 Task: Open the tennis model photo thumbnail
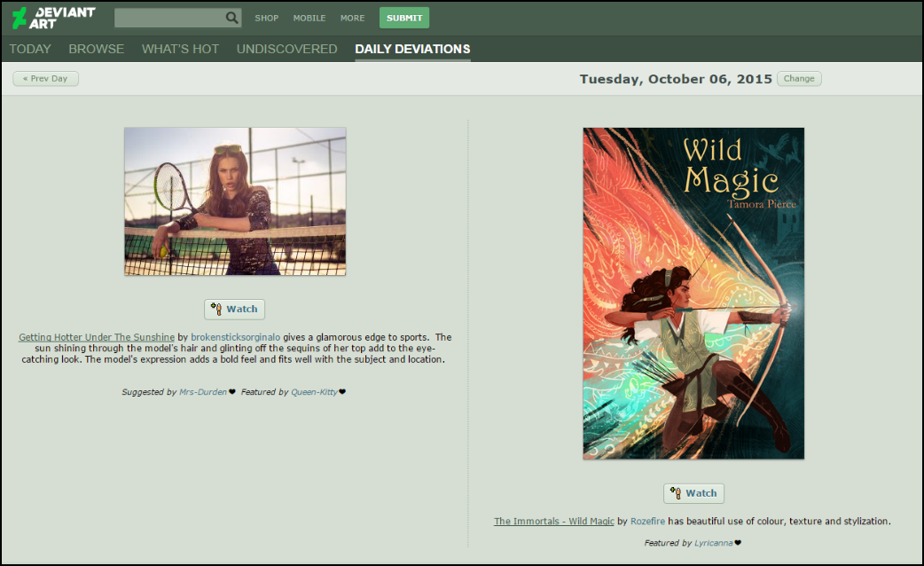click(x=235, y=201)
